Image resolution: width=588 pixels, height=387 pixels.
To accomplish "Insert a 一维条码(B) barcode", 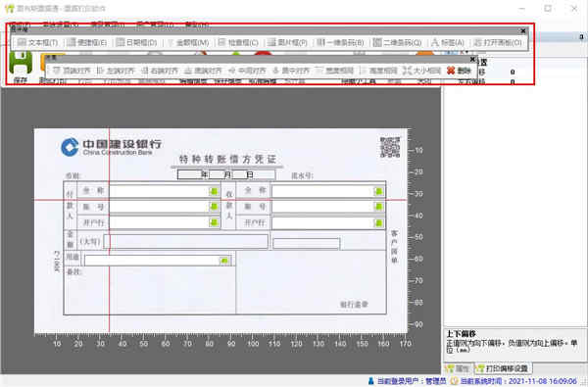I will (340, 43).
